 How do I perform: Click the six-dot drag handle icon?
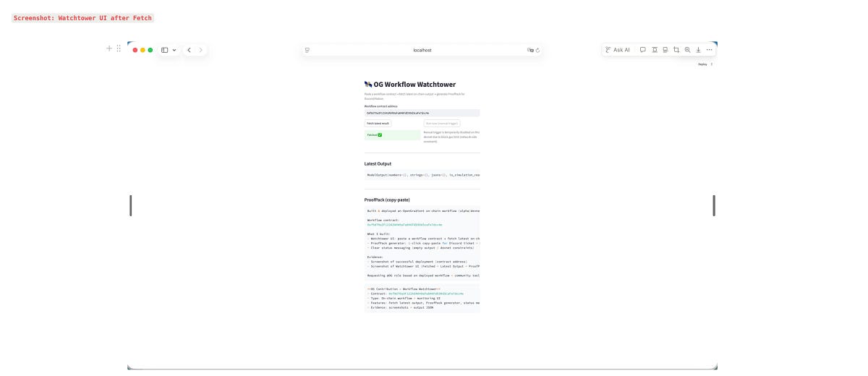119,48
